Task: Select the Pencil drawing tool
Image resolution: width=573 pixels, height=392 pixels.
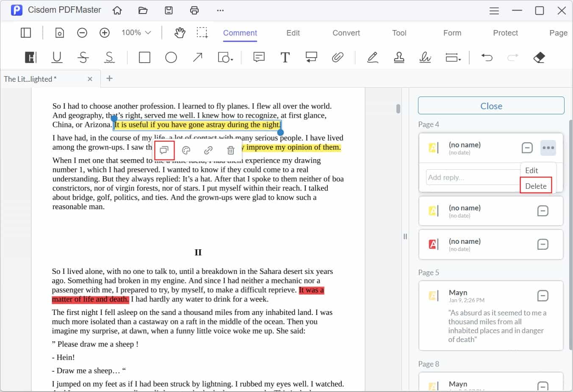Action: coord(372,57)
